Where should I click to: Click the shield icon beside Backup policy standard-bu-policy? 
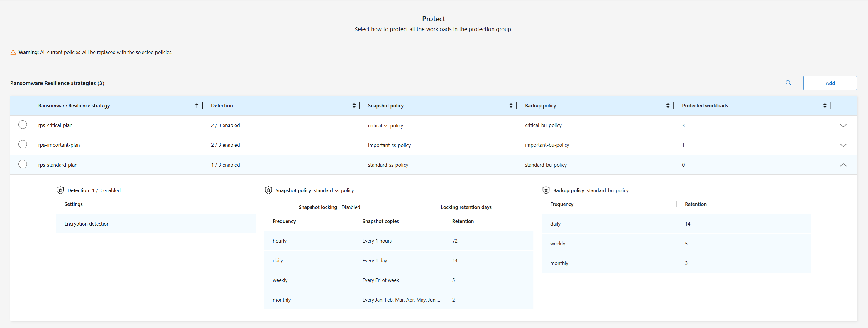click(x=546, y=190)
